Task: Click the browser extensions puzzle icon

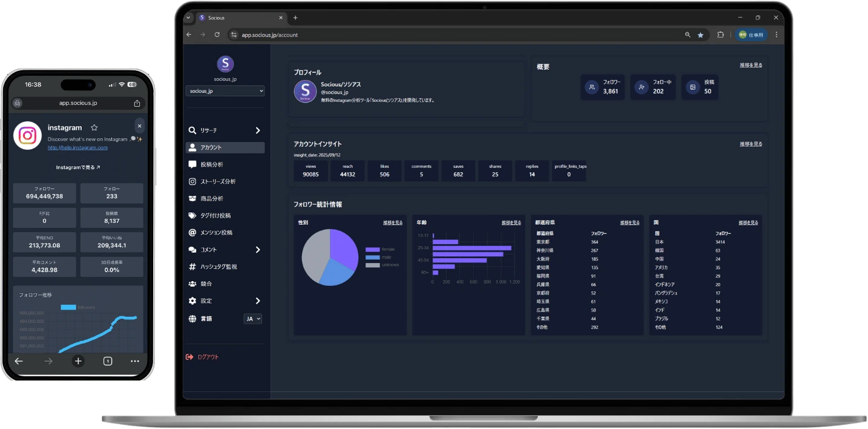Action: coord(720,35)
